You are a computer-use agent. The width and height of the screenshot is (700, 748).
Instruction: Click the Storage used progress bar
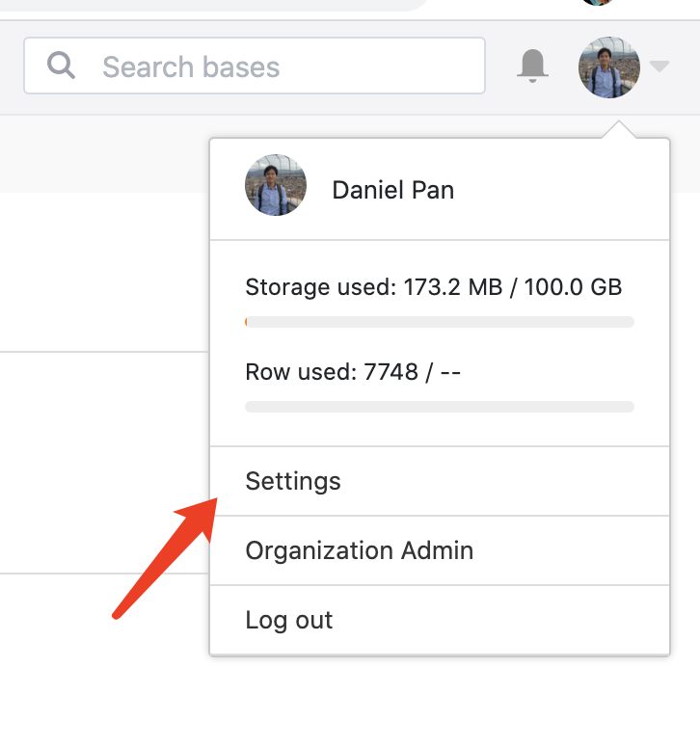pyautogui.click(x=440, y=322)
